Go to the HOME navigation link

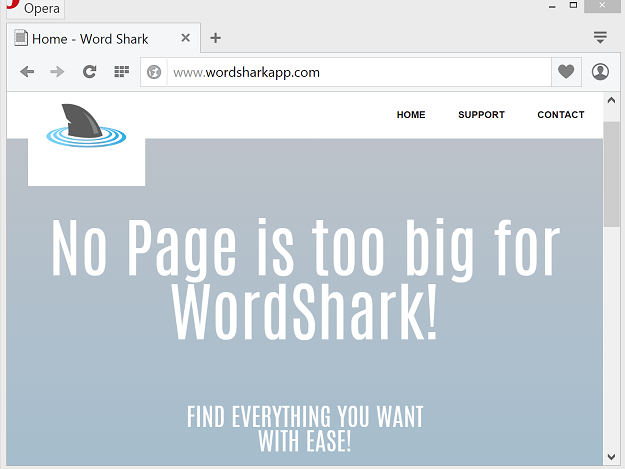[x=411, y=115]
